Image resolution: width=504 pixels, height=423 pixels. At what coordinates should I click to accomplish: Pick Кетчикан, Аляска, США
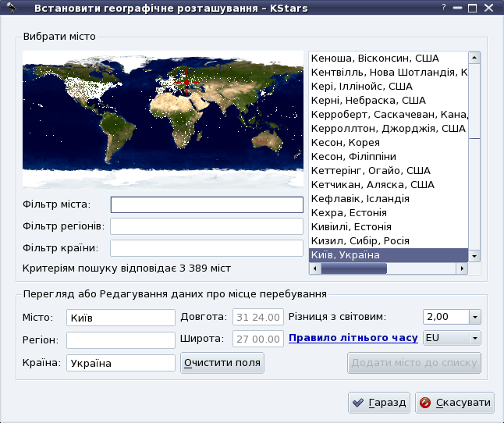(389, 185)
